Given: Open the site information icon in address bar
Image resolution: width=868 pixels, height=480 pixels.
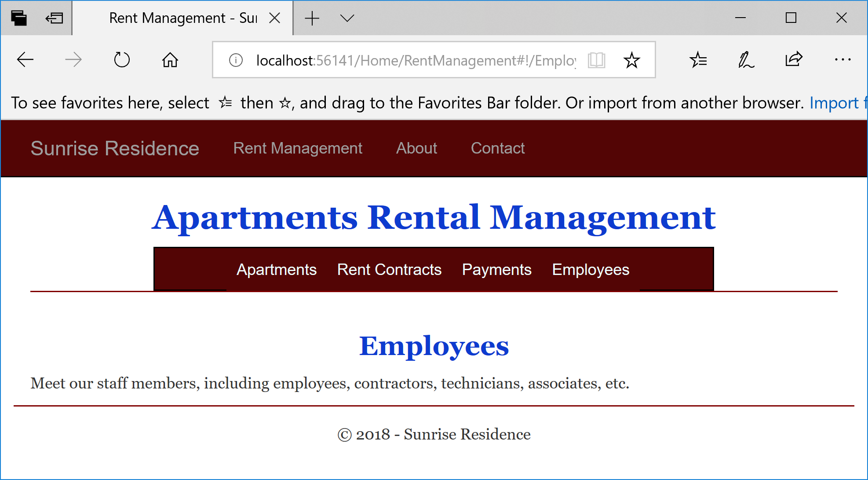Looking at the screenshot, I should coord(236,60).
